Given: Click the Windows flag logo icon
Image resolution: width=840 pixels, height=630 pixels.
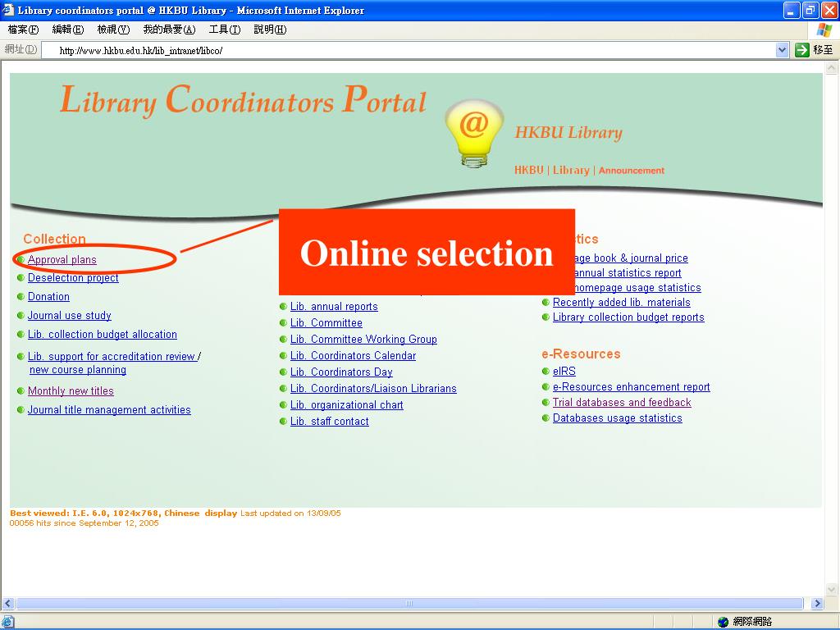Looking at the screenshot, I should click(x=824, y=30).
